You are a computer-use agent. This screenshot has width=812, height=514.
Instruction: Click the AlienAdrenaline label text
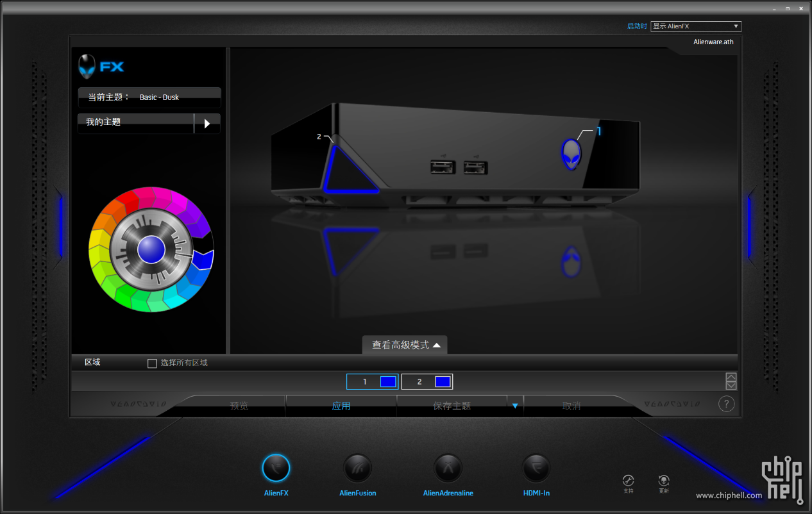(448, 493)
